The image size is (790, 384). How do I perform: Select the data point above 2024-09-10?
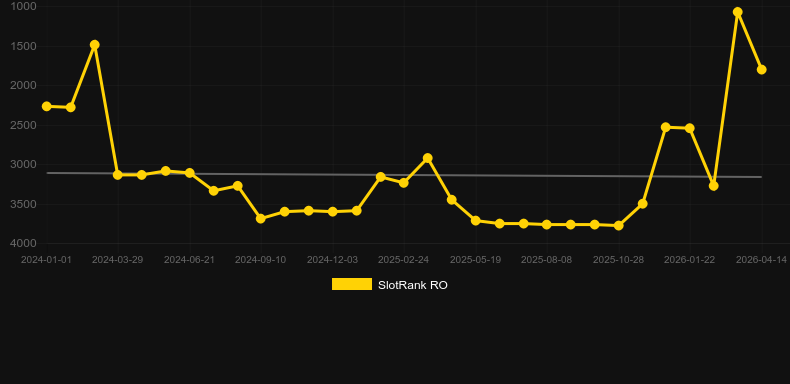tap(260, 218)
